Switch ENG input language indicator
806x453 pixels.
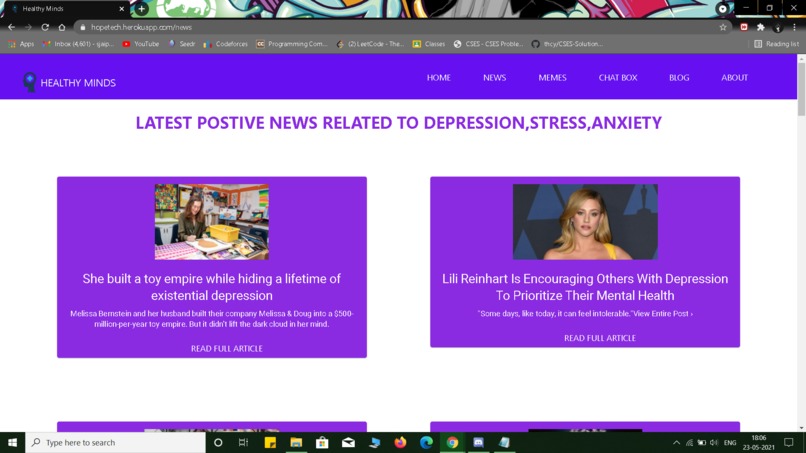tap(730, 442)
